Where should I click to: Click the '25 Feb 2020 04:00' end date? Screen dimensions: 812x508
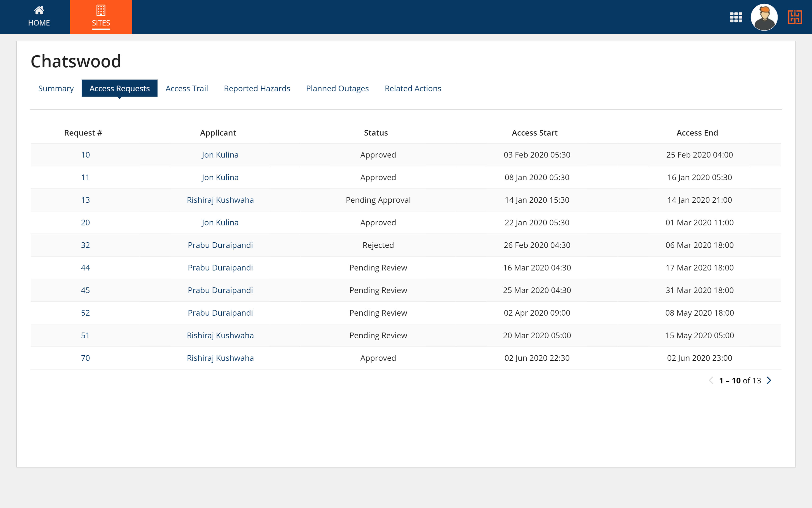point(700,155)
